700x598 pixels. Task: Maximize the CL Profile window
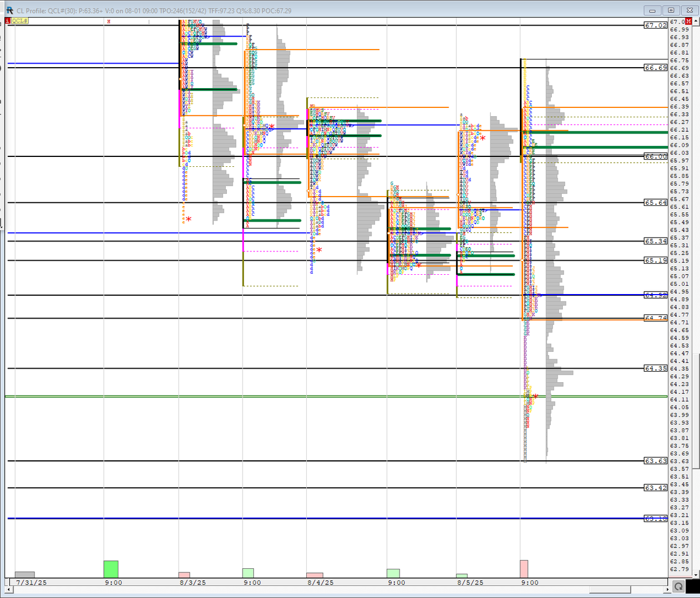(x=672, y=11)
